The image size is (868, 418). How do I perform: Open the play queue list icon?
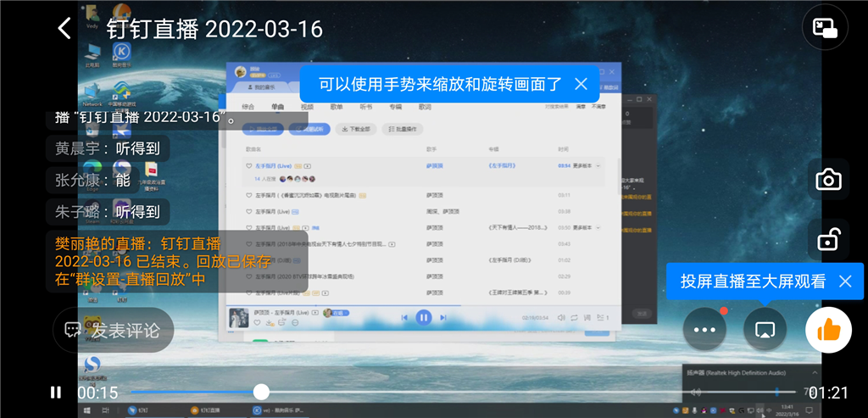coord(603,317)
